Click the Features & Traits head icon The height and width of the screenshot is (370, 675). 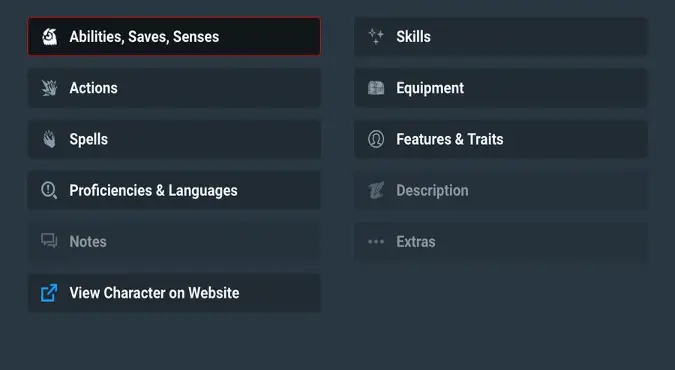tap(376, 139)
